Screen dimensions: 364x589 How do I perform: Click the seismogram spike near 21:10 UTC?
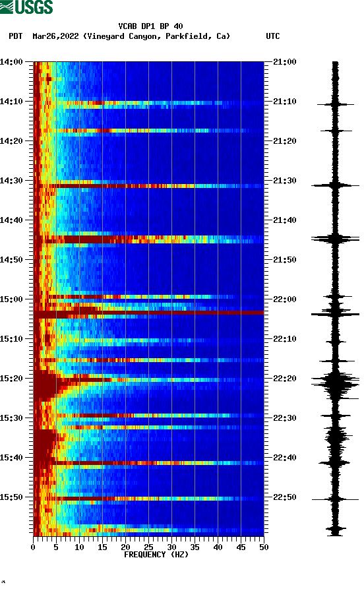tap(335, 104)
